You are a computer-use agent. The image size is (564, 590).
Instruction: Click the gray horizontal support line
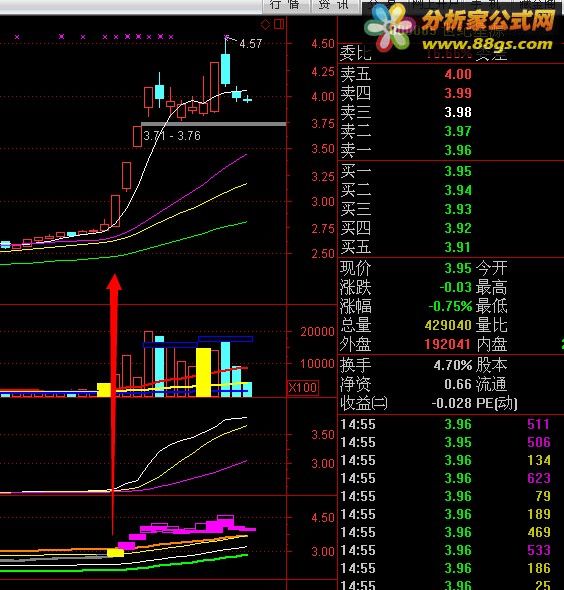tap(213, 123)
